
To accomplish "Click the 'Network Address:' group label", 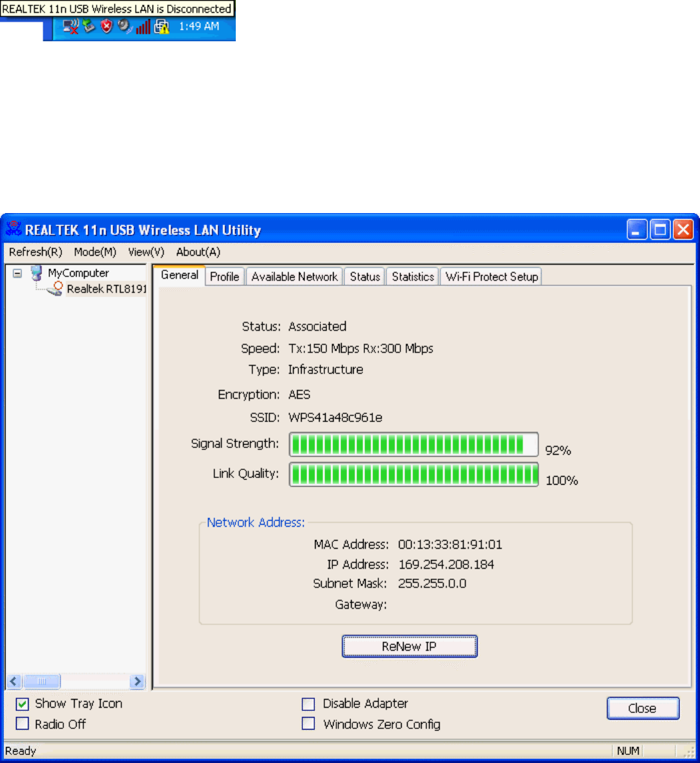I will coord(256,523).
